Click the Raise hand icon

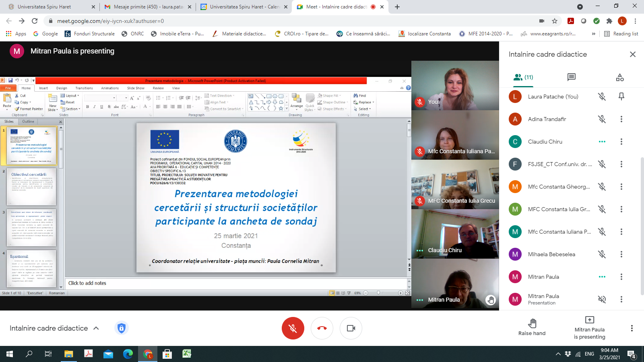[x=532, y=323]
